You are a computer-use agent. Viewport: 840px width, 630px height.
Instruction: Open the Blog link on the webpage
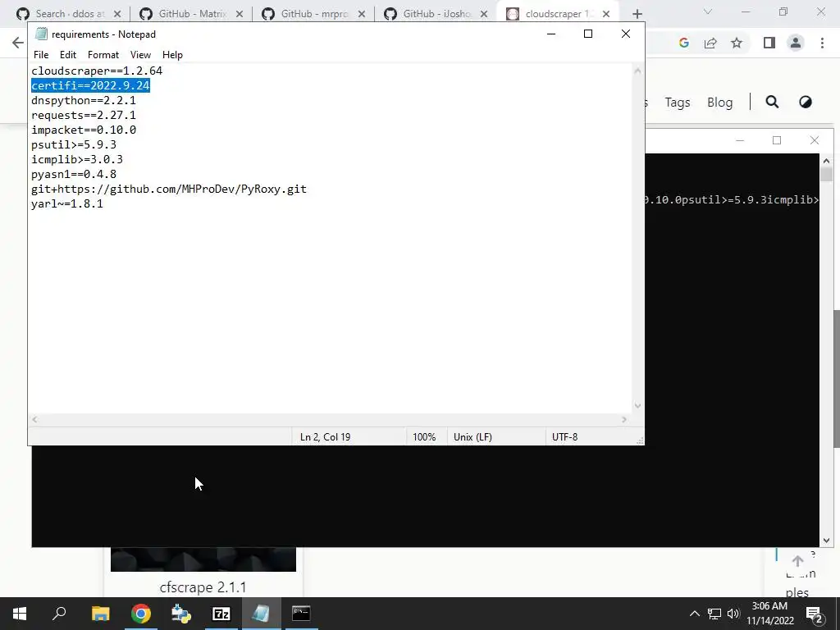[719, 103]
